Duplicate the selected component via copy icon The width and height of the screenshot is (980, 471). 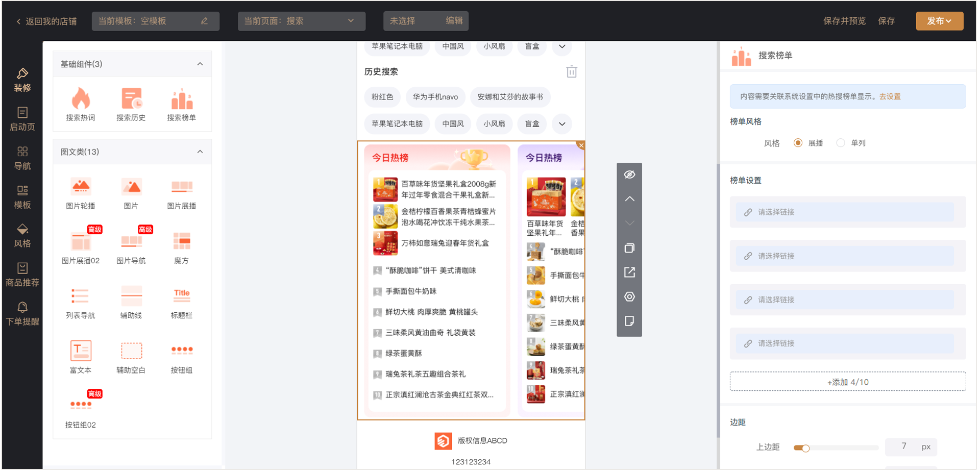(x=629, y=248)
